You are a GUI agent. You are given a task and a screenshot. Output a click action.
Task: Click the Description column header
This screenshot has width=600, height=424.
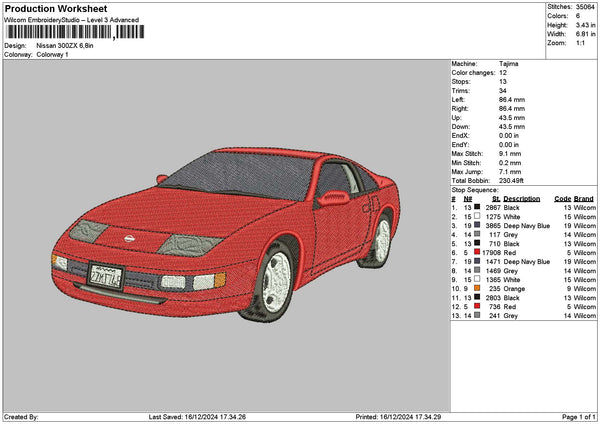[522, 199]
